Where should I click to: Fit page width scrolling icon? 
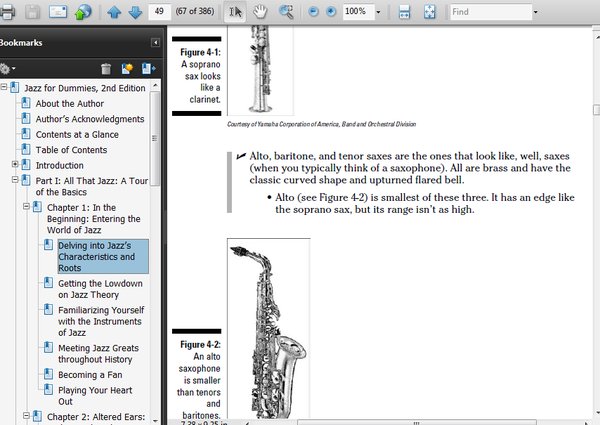click(x=405, y=12)
